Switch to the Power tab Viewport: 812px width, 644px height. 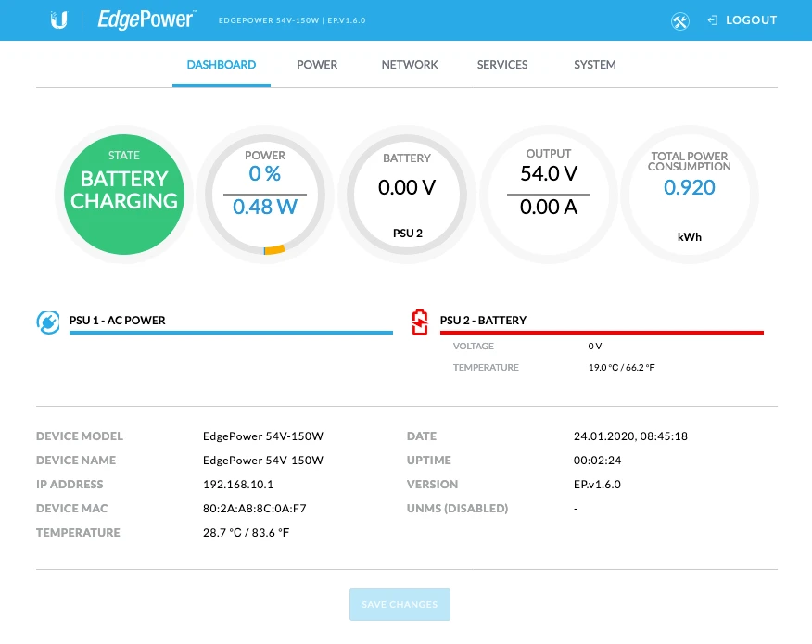click(x=317, y=65)
